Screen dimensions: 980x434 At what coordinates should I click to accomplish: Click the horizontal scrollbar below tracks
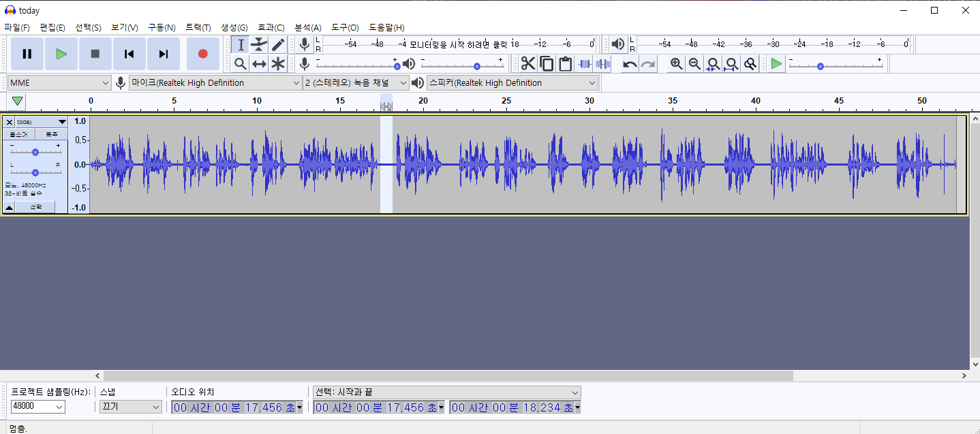tap(448, 375)
